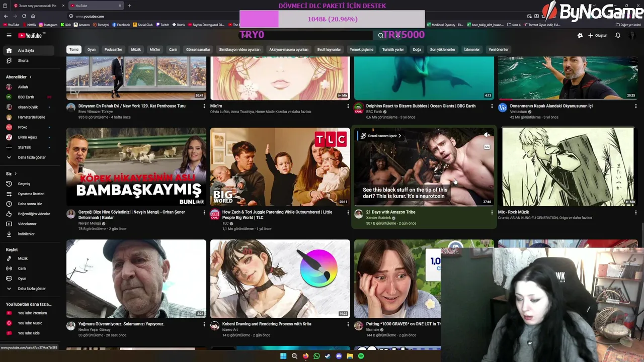Open Geçmiş watch history
This screenshot has width=644, height=362.
(x=28, y=184)
